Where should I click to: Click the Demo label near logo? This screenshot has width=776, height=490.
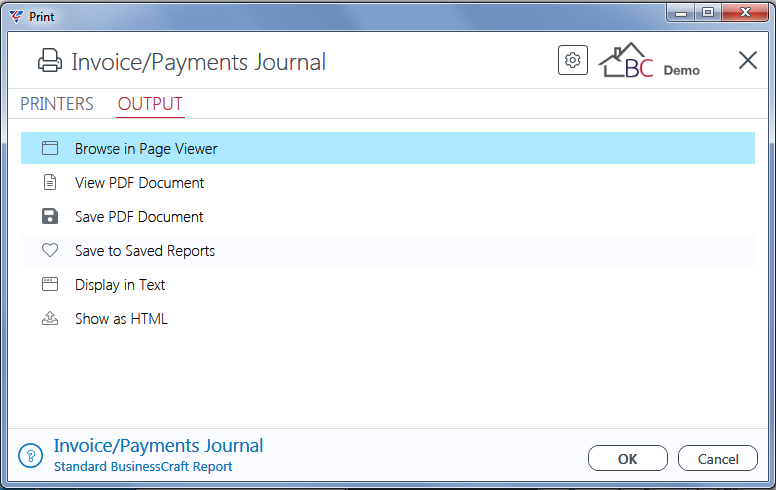(x=681, y=70)
